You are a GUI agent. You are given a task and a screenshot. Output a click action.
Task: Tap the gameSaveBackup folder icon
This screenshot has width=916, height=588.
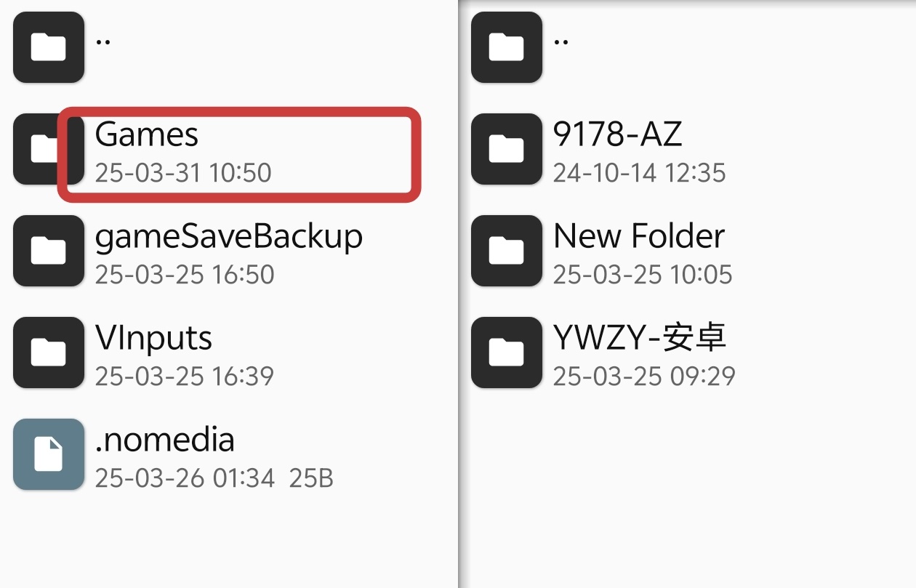[49, 251]
